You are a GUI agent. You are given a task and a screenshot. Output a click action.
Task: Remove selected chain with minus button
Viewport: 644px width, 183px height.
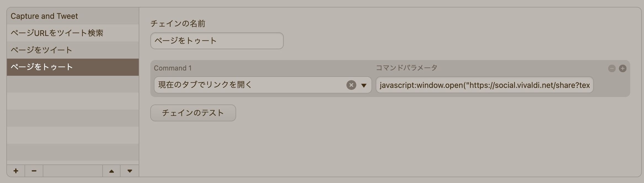coord(34,171)
